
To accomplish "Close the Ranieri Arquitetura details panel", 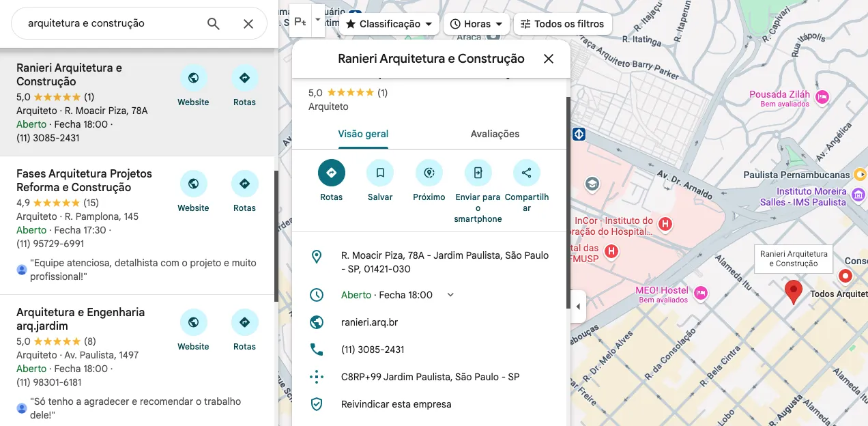I will pos(549,59).
